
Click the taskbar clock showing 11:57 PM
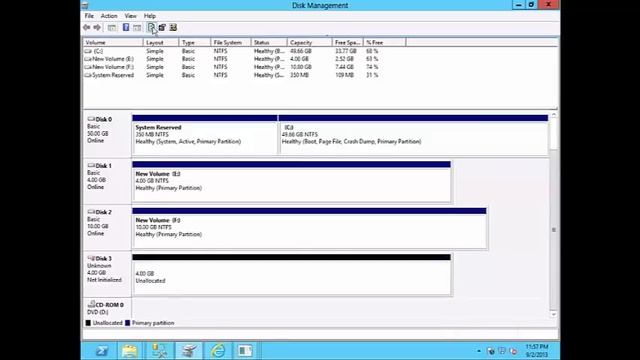[x=537, y=347]
